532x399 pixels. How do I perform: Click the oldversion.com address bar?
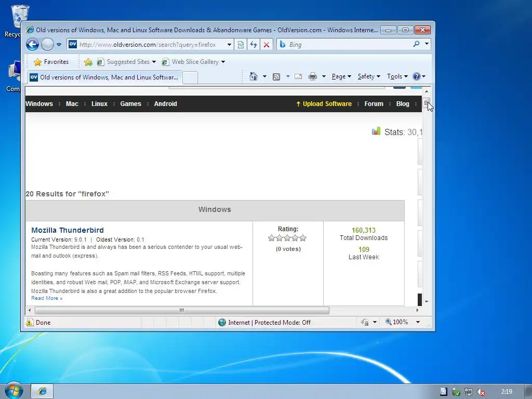coord(149,45)
